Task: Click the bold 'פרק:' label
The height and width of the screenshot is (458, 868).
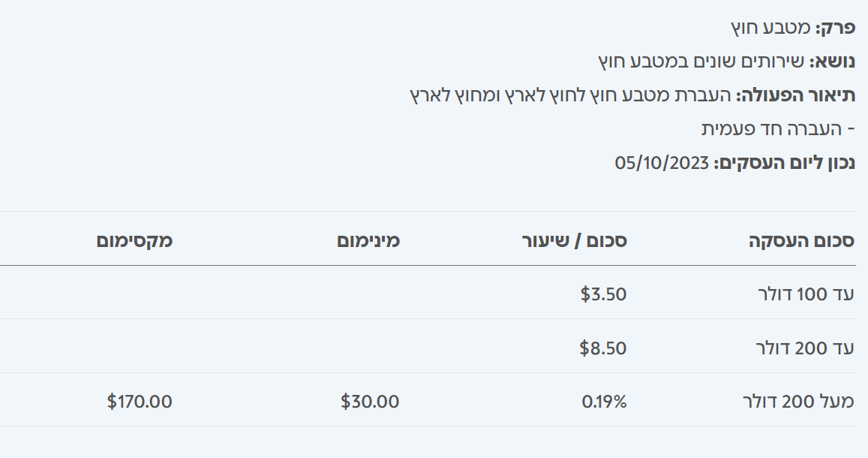Action: [836, 28]
